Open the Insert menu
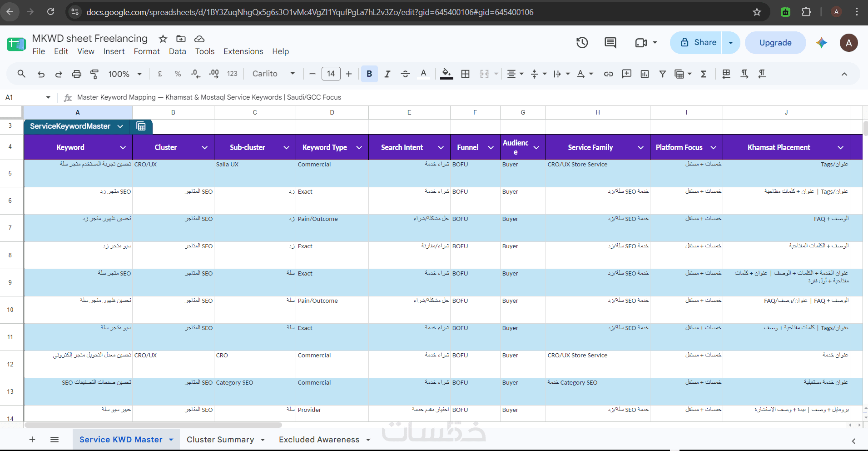The image size is (868, 451). pos(114,51)
